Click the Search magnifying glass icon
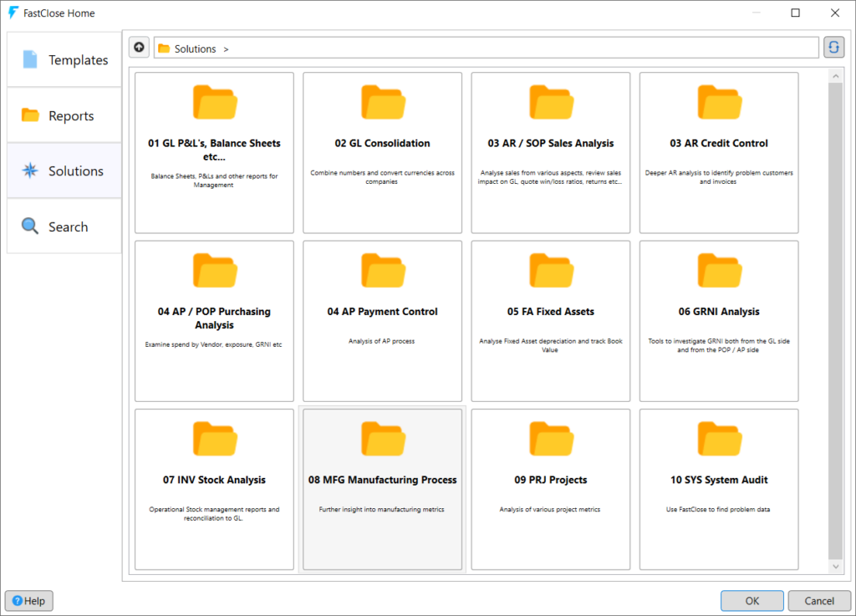This screenshot has height=616, width=856. tap(30, 226)
